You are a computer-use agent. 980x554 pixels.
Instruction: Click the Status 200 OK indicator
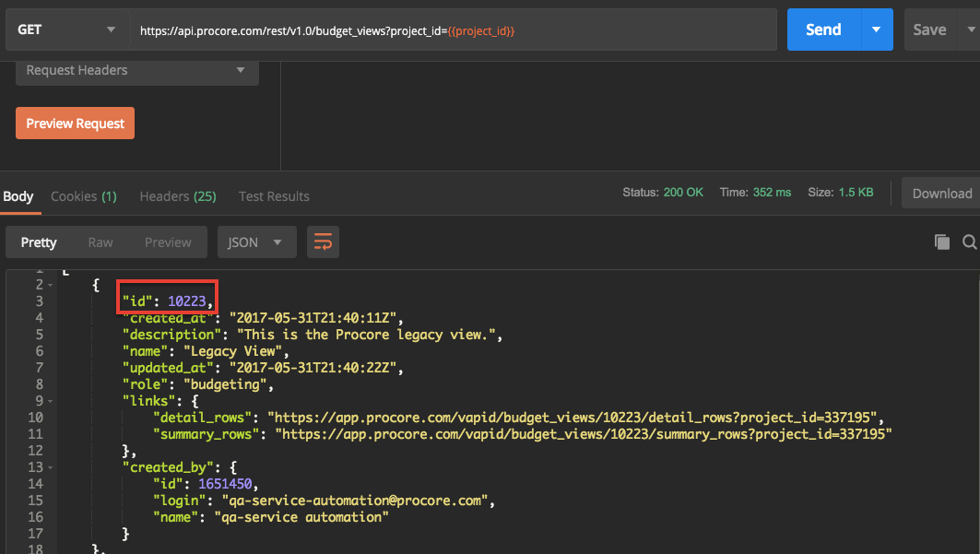click(x=663, y=193)
